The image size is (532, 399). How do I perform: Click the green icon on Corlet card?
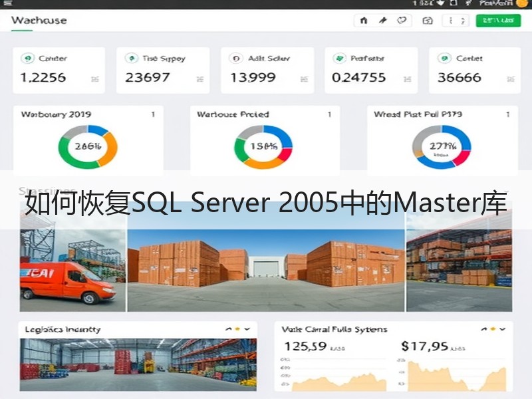(444, 59)
